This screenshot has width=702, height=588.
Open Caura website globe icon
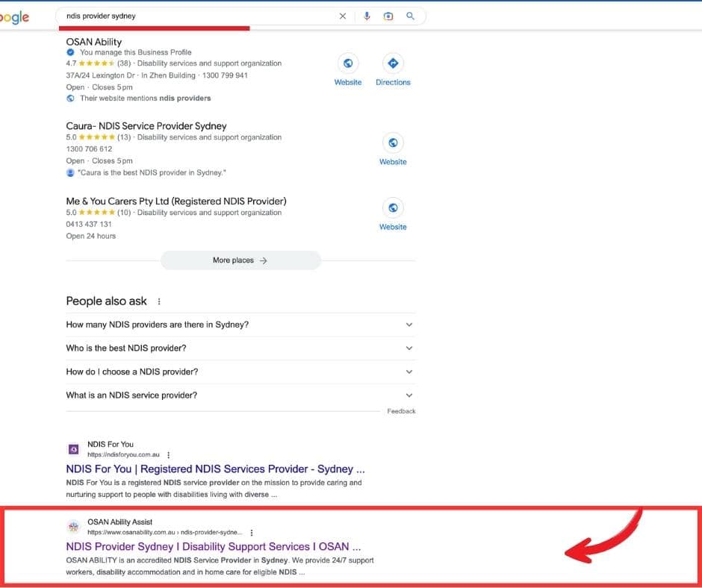click(x=393, y=143)
